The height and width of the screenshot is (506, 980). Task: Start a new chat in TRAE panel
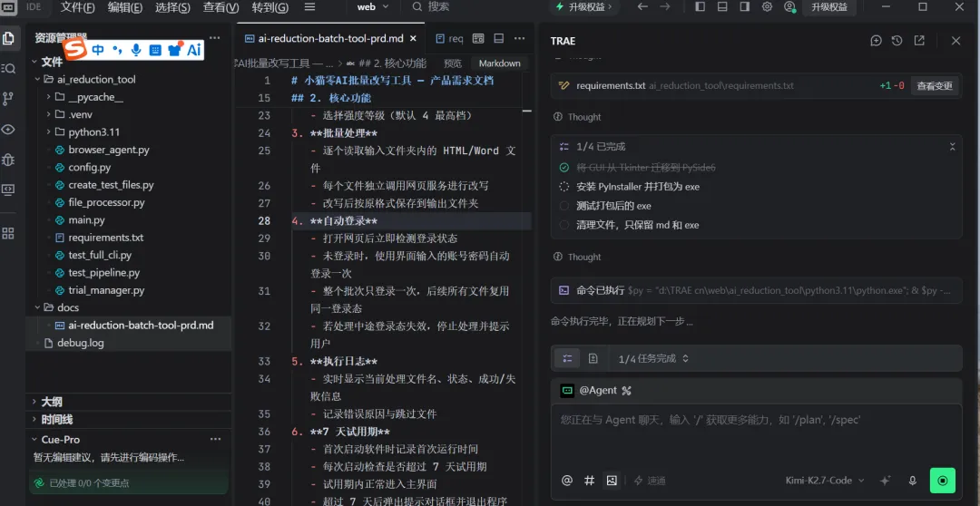(877, 41)
